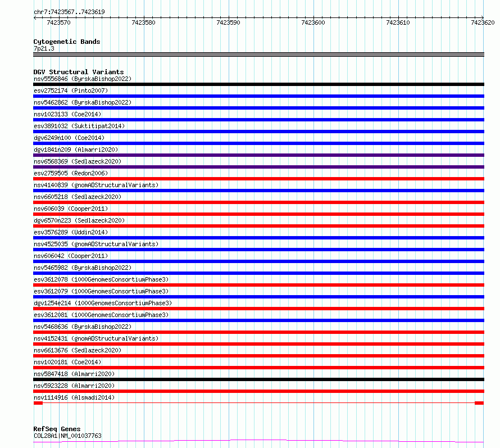500x448 pixels.
Task: Open variant esv3612079 (1000GenomesConsortiumPhase3)
Action: click(x=101, y=291)
